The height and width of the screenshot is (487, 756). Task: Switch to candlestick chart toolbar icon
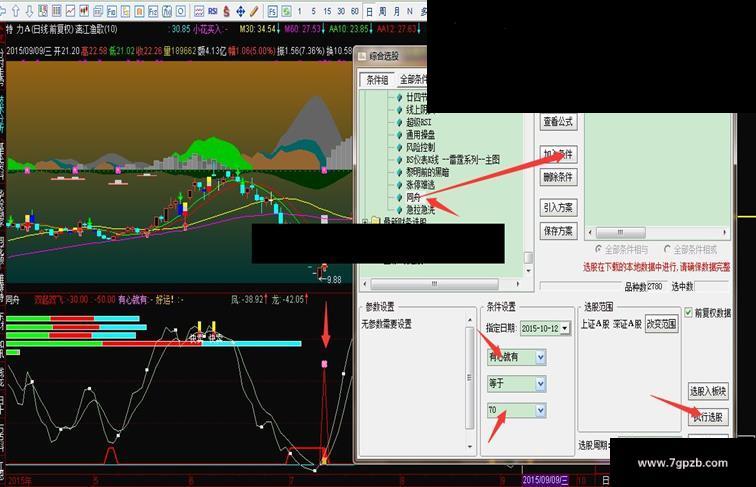84,11
